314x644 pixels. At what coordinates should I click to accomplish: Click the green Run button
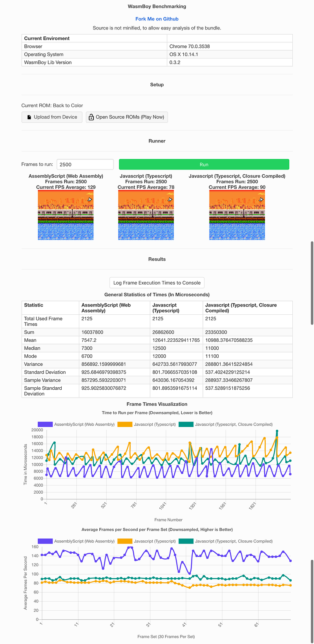tap(204, 164)
